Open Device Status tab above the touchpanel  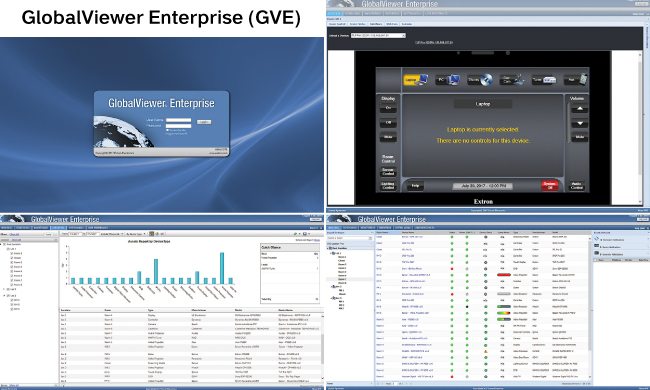(x=358, y=24)
